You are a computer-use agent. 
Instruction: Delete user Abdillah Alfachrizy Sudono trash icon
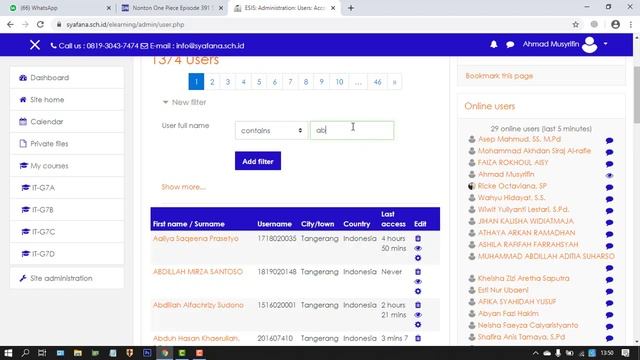click(x=418, y=305)
